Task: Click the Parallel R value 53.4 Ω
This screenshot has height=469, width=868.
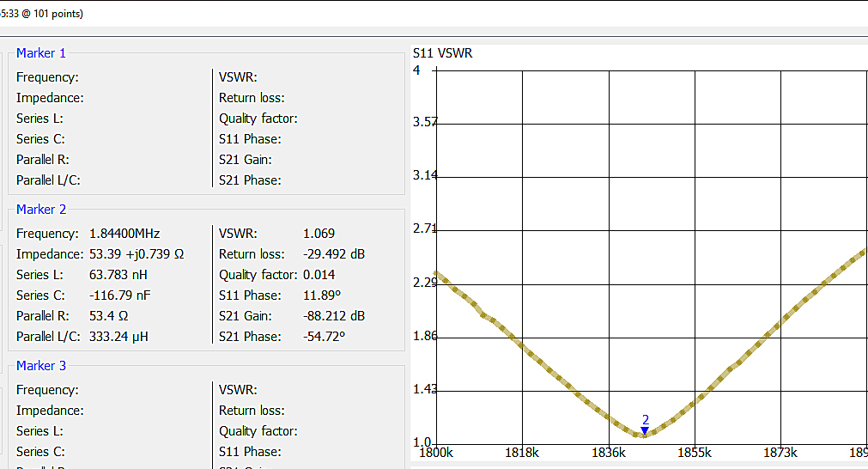Action: point(107,316)
